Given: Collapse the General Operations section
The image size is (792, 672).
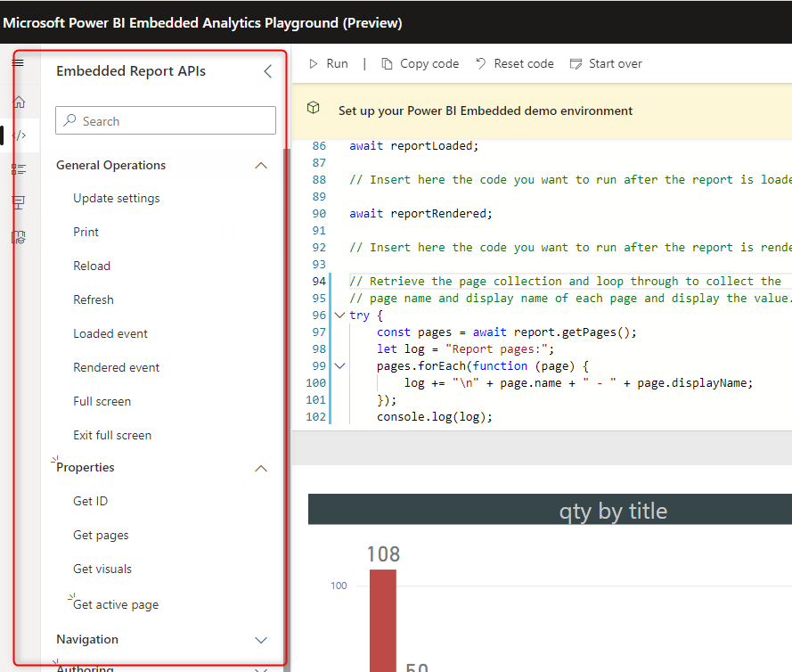Looking at the screenshot, I should pos(261,165).
